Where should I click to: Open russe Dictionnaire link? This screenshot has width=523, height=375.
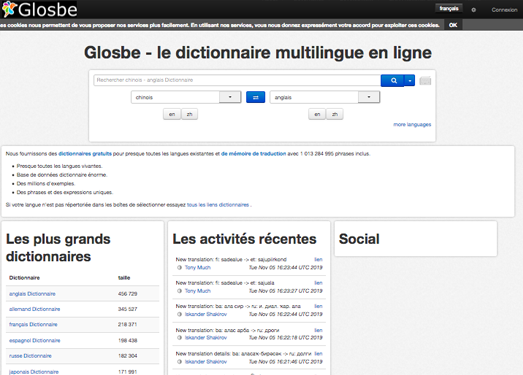pos(30,356)
